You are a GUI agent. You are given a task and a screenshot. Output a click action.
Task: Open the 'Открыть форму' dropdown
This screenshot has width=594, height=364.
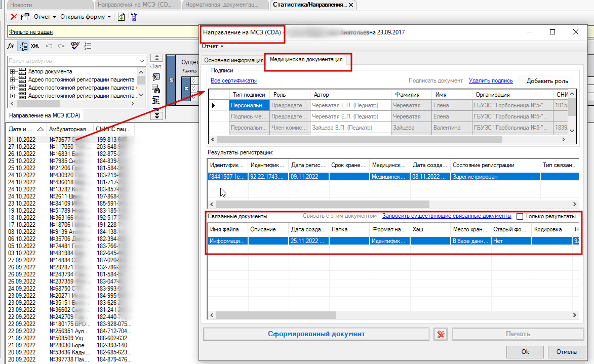pos(85,17)
